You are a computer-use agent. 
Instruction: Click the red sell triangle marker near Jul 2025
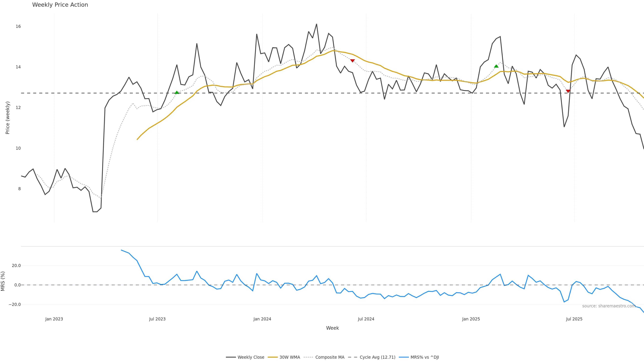click(568, 91)
